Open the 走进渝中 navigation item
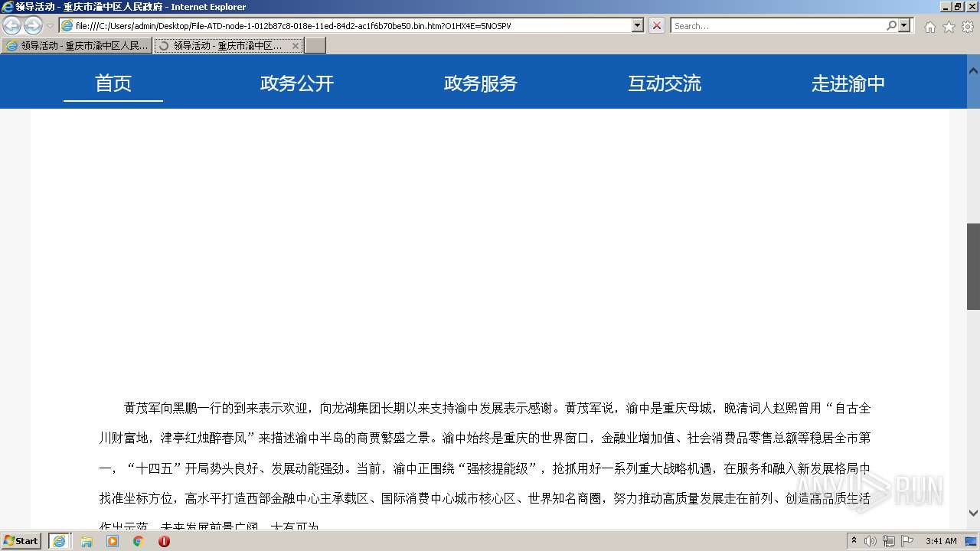 point(848,83)
